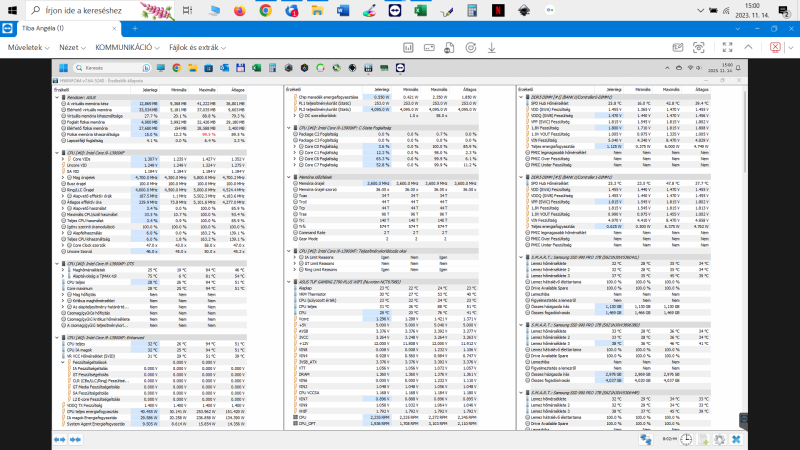Open the Windows Start menu
The width and height of the screenshot is (800, 450).
point(12,10)
